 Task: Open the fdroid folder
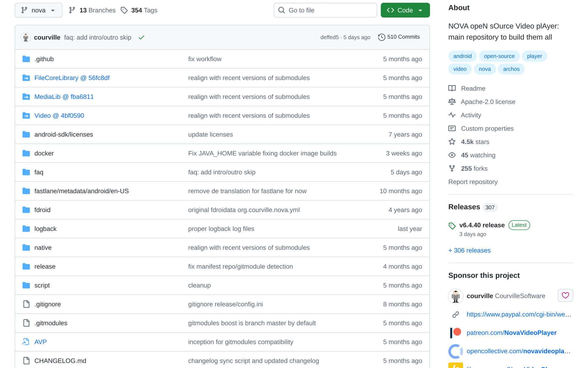(42, 210)
